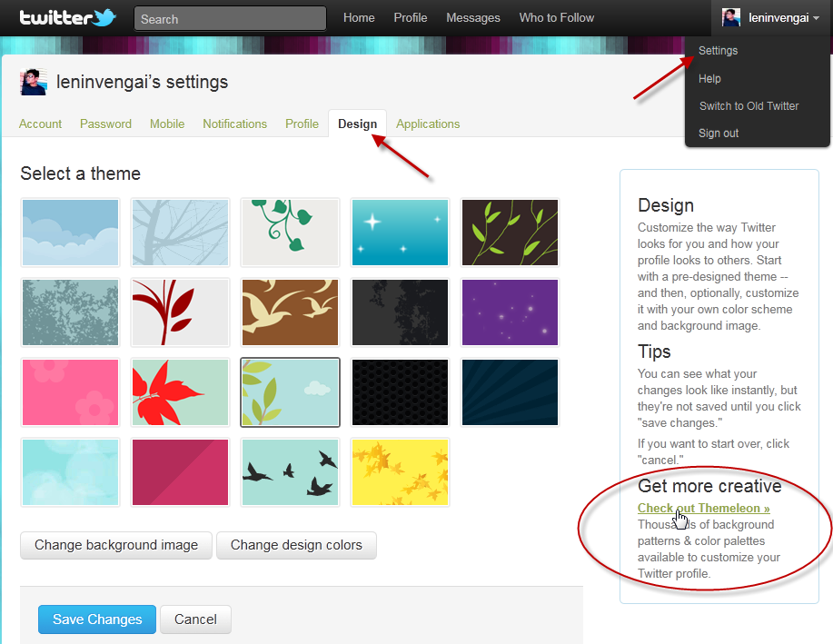Select the dark brown green leaves theme
Screen dimensions: 833x644
pos(510,233)
